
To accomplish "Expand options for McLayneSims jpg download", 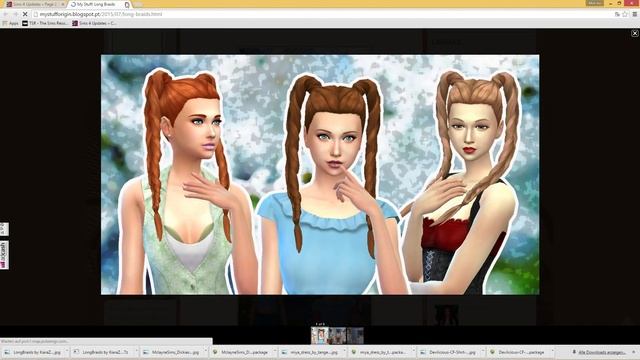I will pyautogui.click(x=206, y=352).
